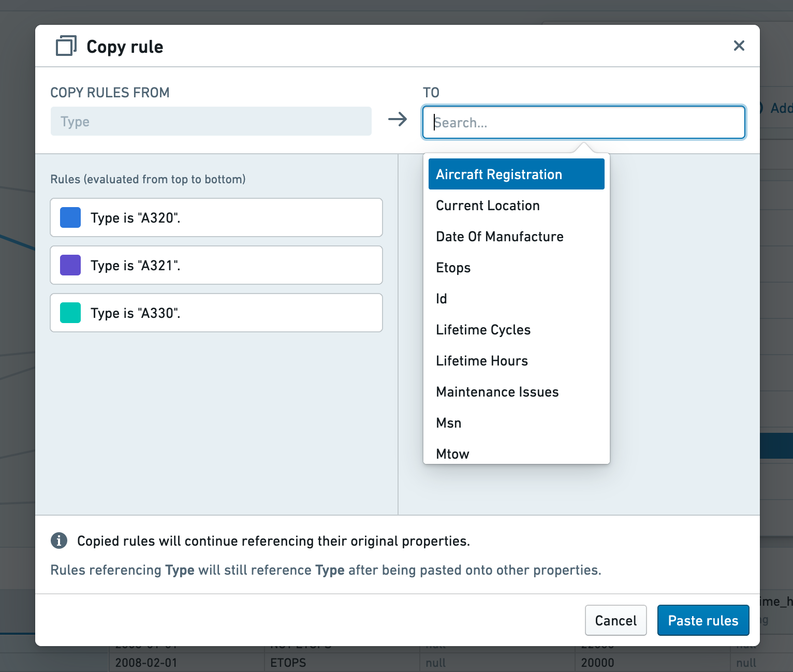Viewport: 793px width, 672px height.
Task: Cancel the copy rule dialog
Action: pyautogui.click(x=615, y=620)
